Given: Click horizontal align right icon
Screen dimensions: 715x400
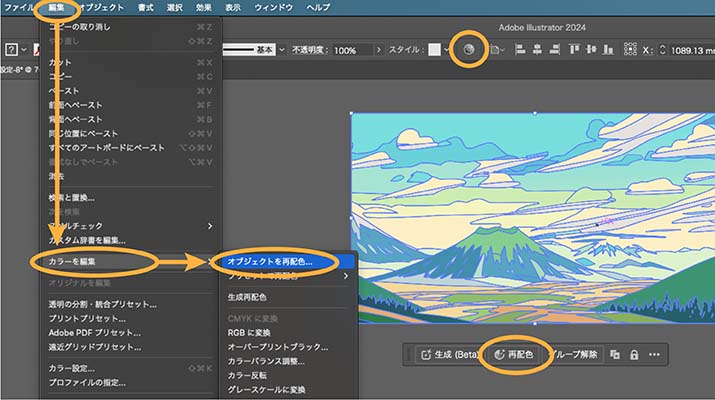Looking at the screenshot, I should tap(554, 49).
